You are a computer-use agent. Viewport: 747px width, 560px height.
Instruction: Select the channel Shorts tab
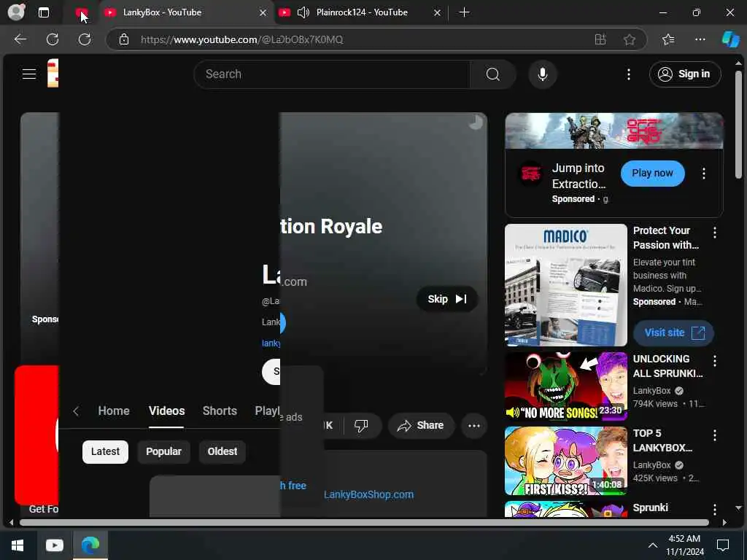point(220,411)
